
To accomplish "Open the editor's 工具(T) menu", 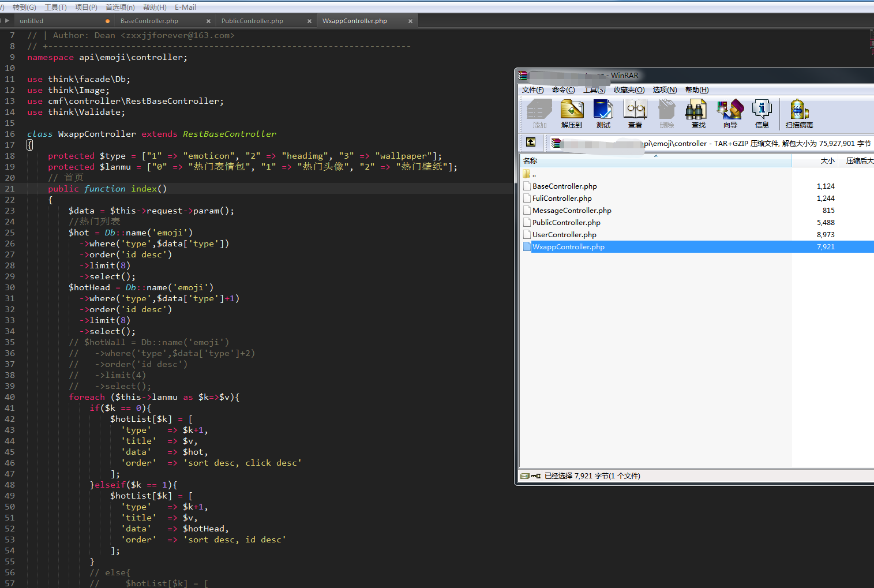I will (x=55, y=7).
